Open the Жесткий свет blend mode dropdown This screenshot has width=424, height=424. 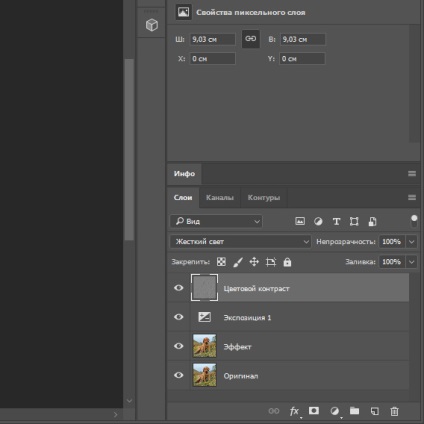click(x=240, y=242)
